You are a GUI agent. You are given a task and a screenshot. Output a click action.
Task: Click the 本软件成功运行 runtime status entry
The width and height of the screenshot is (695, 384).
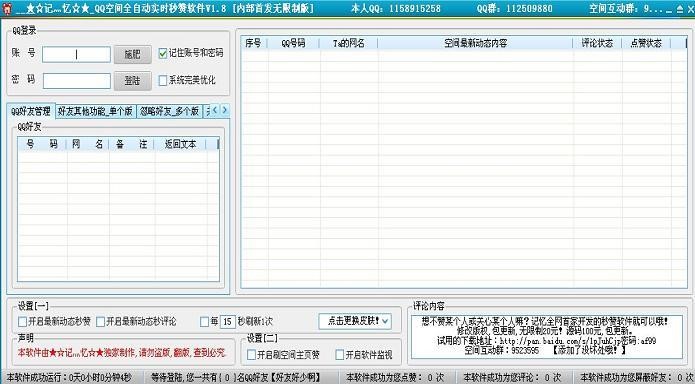[69, 378]
